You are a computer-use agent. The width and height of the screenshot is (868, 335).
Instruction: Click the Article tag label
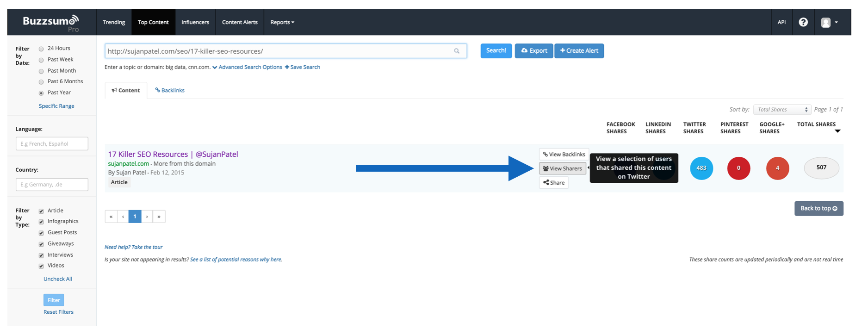(x=119, y=182)
